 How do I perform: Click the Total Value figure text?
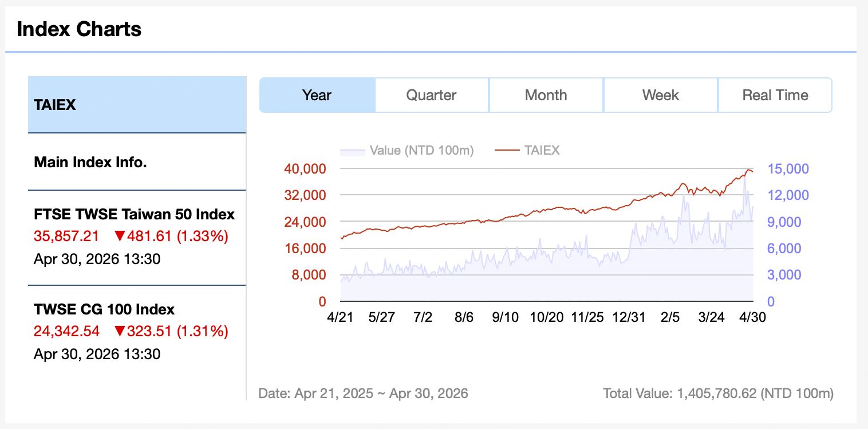click(x=718, y=393)
